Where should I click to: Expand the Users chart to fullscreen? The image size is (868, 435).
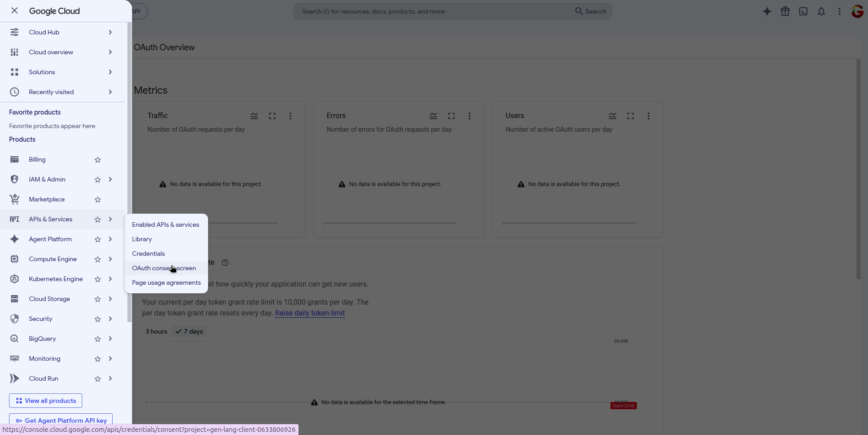(x=631, y=116)
